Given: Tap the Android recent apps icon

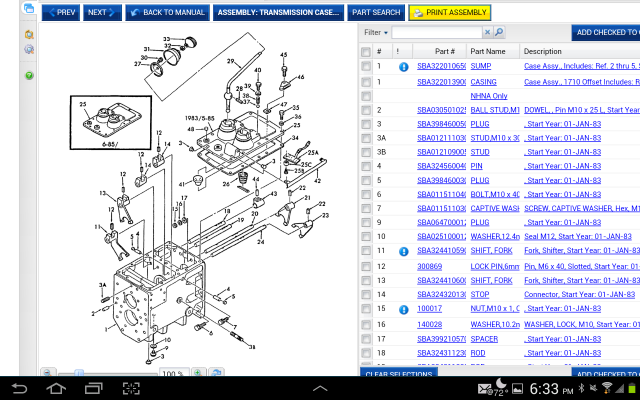Looking at the screenshot, I should [x=93, y=388].
